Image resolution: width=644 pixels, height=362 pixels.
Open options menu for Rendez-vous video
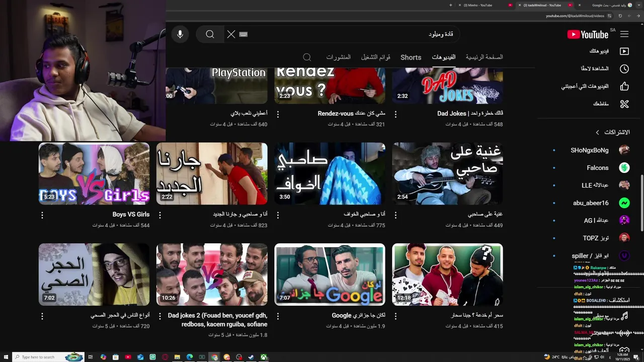coord(278,115)
